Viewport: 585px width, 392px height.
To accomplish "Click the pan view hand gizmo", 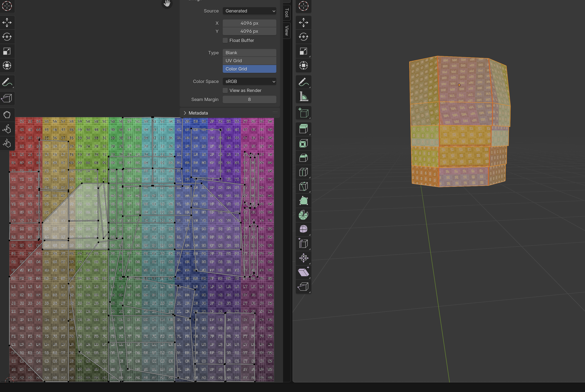I will click(167, 3).
